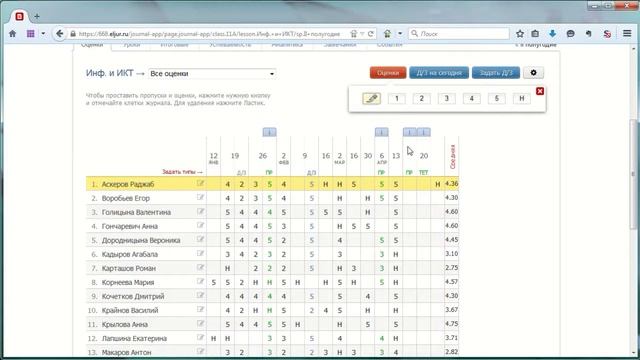Choose grade 2 in the grade palette

pos(422,98)
